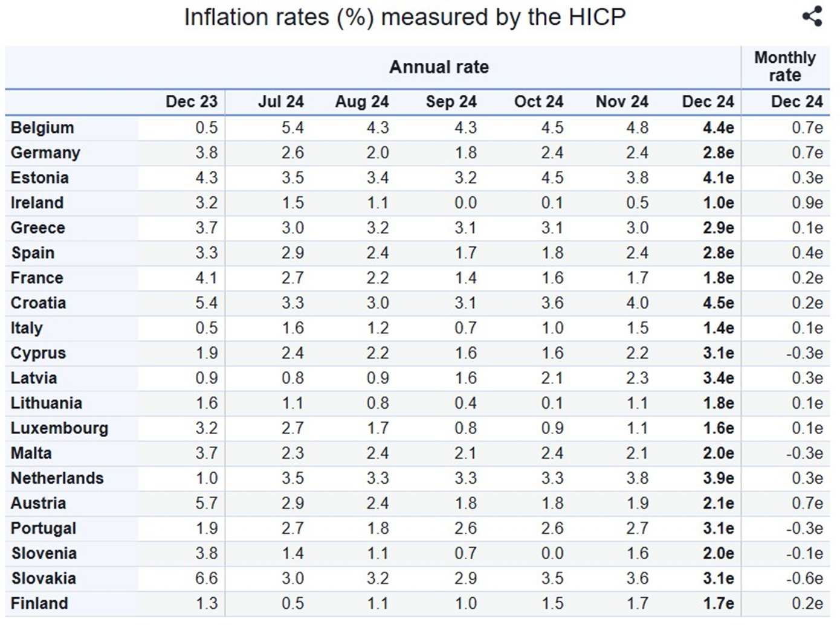Click Ireland's Dec 24 monthly rate 0.9e
This screenshot has width=840, height=625.
807,203
